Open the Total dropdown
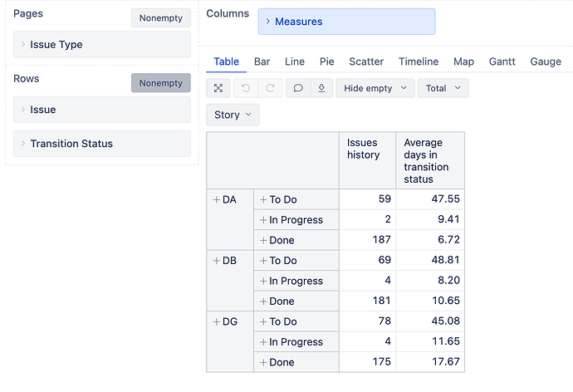The image size is (573, 392). coord(443,88)
